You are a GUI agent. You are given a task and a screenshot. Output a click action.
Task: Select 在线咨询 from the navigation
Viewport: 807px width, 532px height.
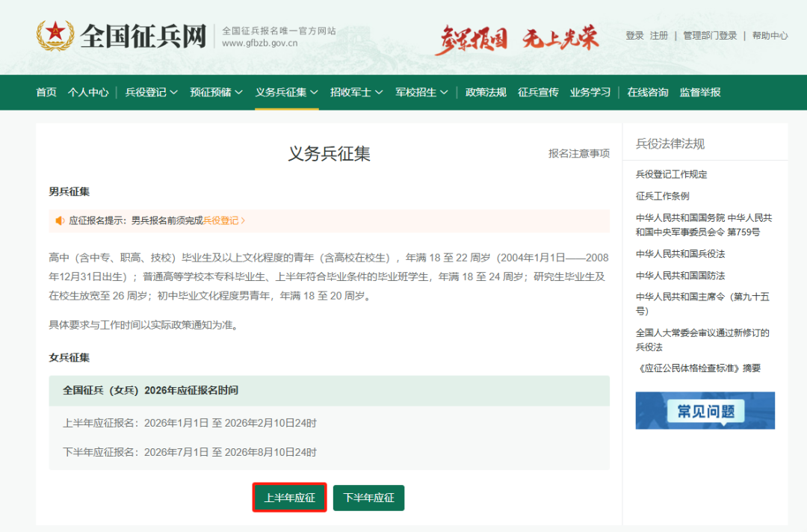647,92
